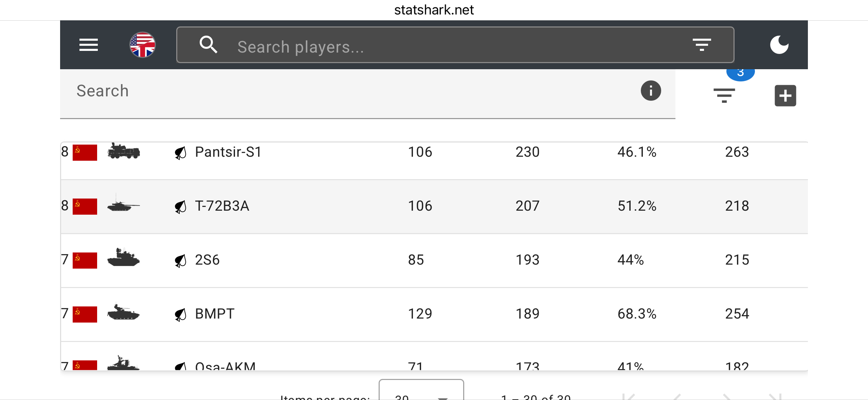The image size is (868, 400).
Task: Click the leaf icon next to 2S6
Action: click(180, 261)
